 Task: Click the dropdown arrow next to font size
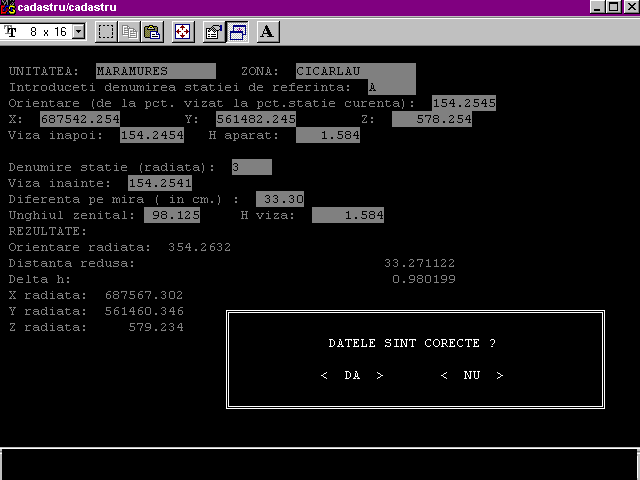pos(79,32)
